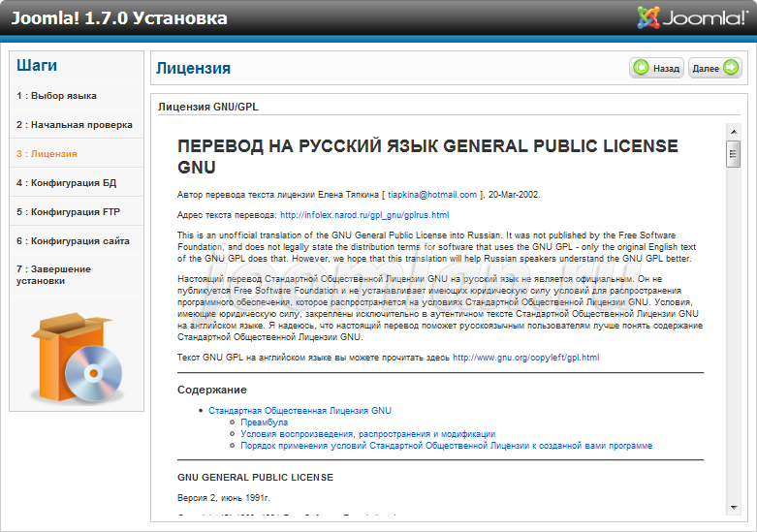Image resolution: width=757 pixels, height=532 pixels.
Task: Click the Joomla! logo in the header
Action: tap(692, 17)
